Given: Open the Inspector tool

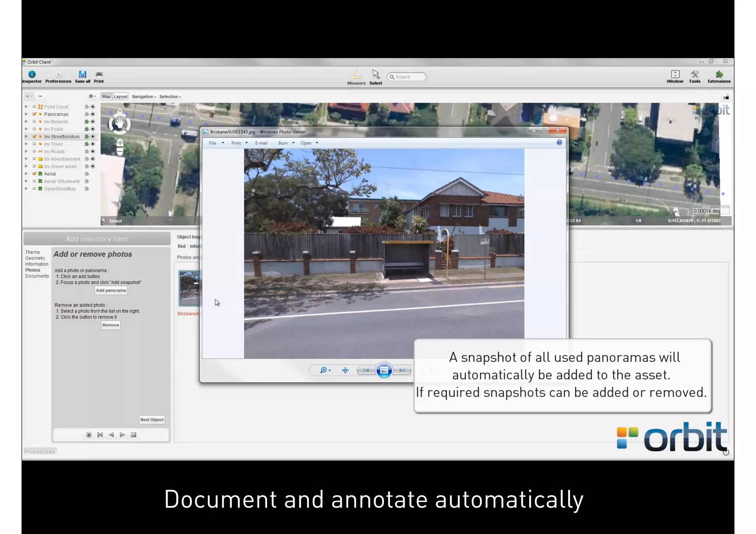Looking at the screenshot, I should (x=32, y=77).
